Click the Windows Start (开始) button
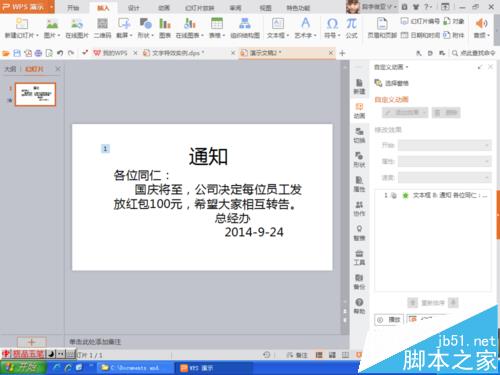The width and height of the screenshot is (500, 375). pyautogui.click(x=23, y=368)
